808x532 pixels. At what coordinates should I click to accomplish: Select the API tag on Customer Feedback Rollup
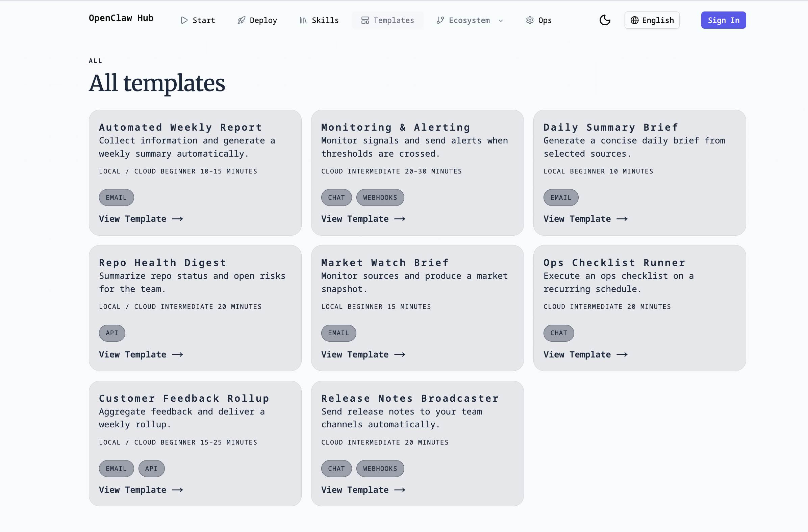(151, 468)
